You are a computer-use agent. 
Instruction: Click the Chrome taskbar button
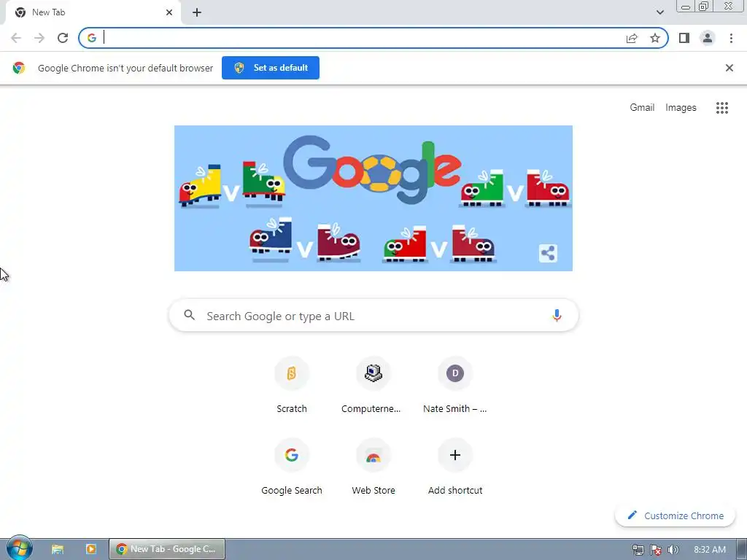tap(167, 549)
